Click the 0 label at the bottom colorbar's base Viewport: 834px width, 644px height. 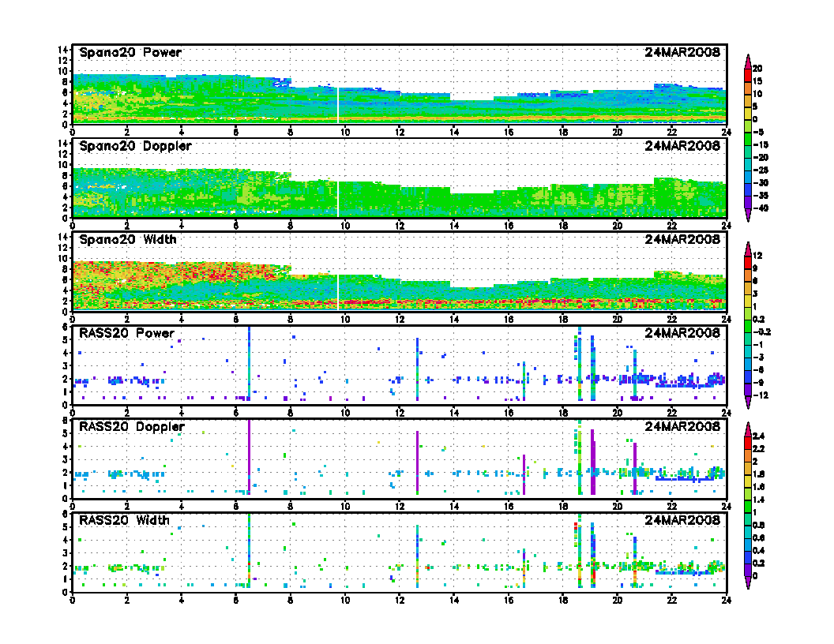point(755,576)
